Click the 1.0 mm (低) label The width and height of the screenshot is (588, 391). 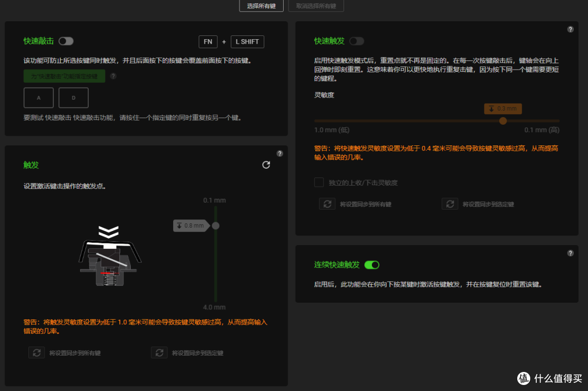point(332,130)
